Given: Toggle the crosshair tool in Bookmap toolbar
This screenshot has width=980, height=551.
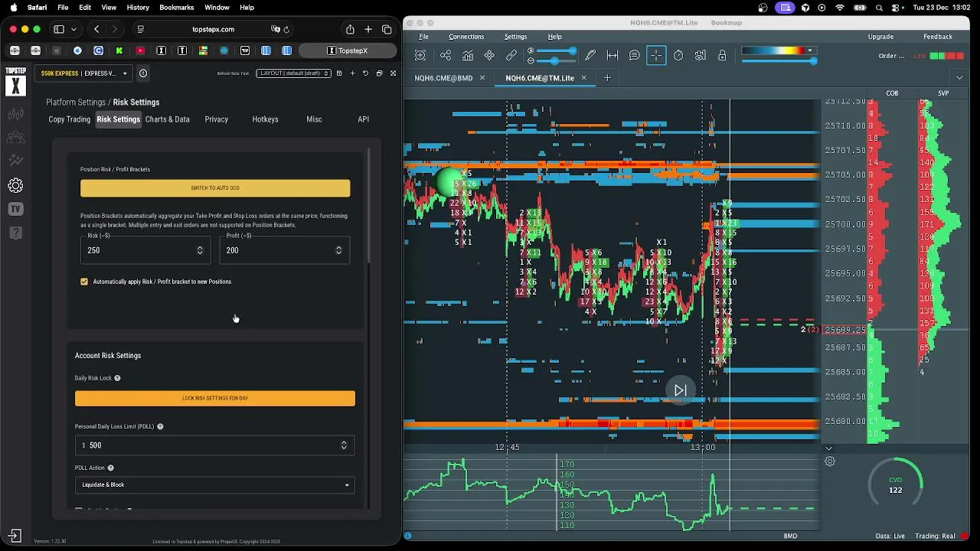Looking at the screenshot, I should (x=656, y=55).
